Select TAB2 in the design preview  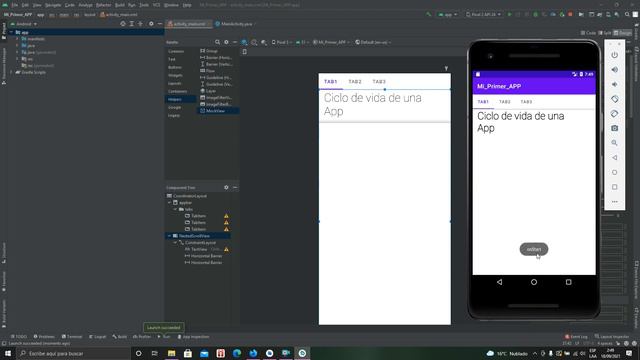click(355, 82)
